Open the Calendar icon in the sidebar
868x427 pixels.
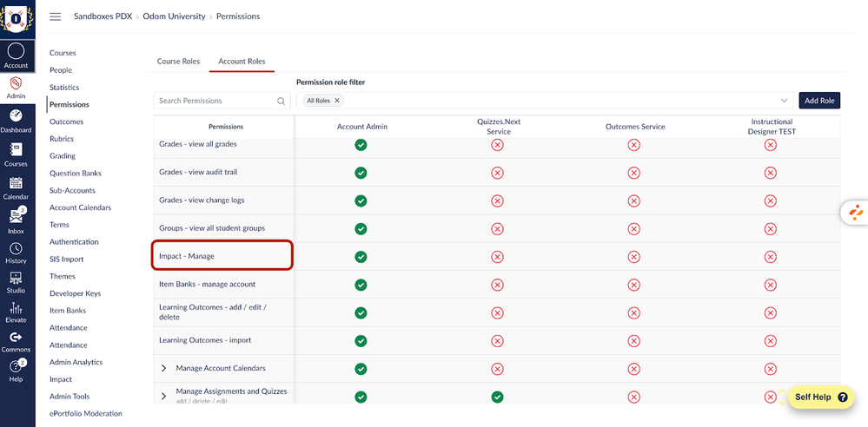[x=16, y=183]
